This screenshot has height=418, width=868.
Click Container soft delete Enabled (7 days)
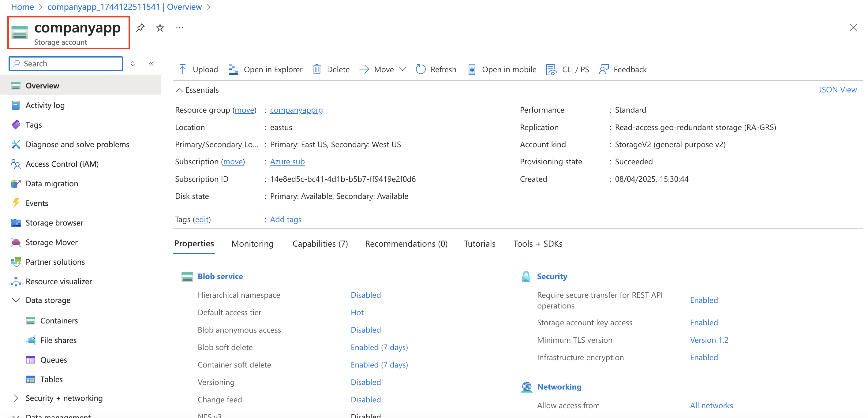(379, 365)
